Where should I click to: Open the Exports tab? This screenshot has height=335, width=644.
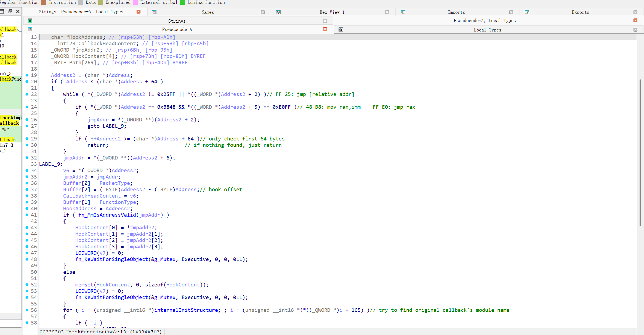pyautogui.click(x=581, y=12)
